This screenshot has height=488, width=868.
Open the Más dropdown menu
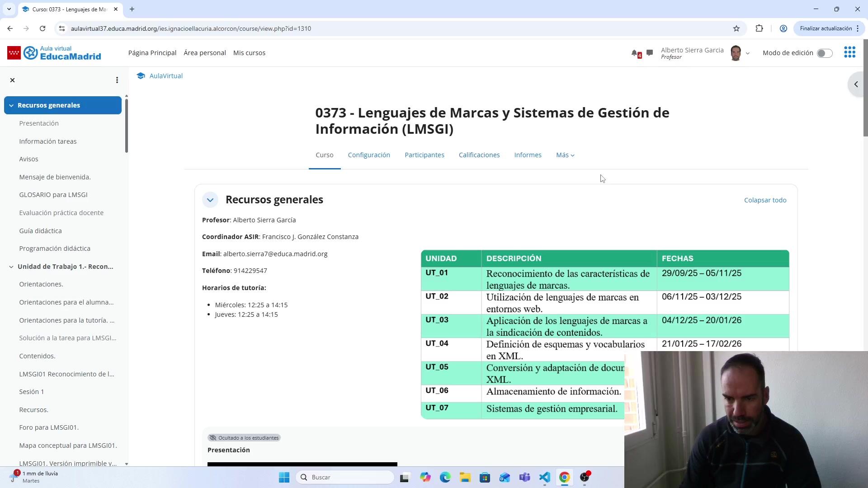(x=565, y=155)
